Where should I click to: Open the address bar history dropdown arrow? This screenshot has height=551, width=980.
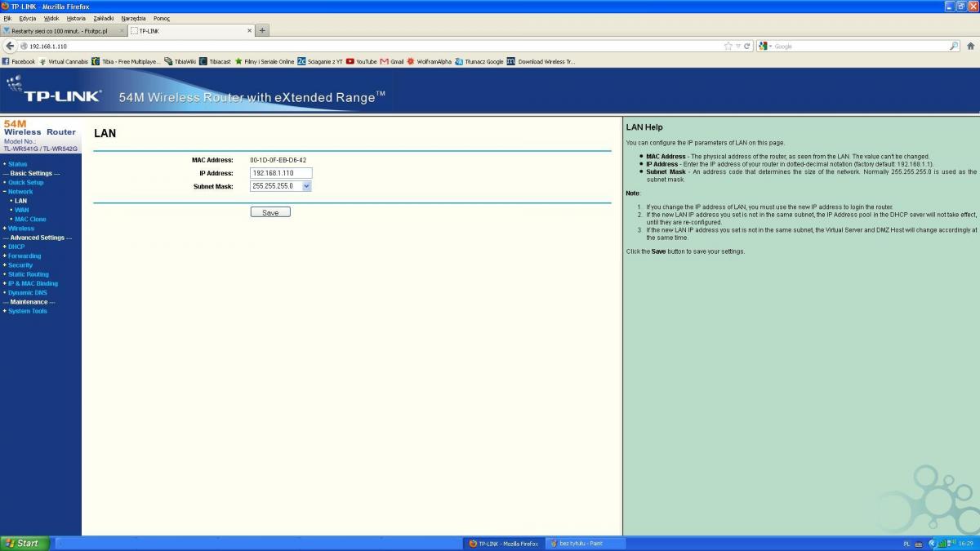pos(738,47)
